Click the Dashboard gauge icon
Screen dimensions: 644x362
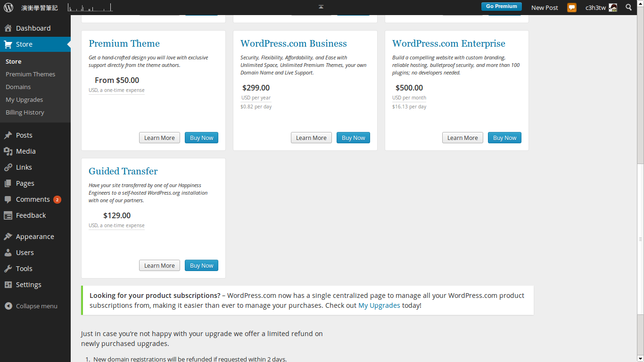pos(8,28)
